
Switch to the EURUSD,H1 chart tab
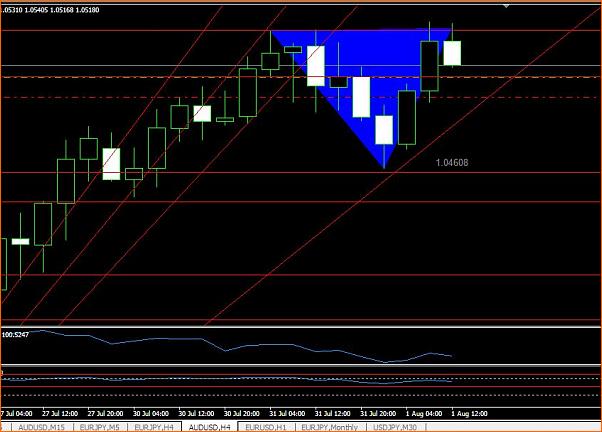[x=266, y=427]
